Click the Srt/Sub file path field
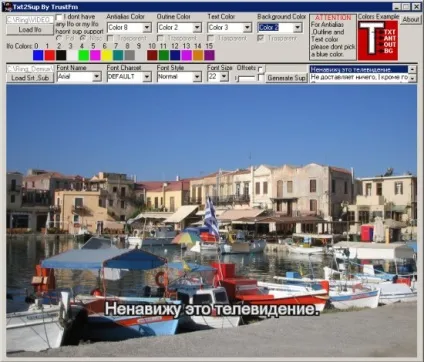Image resolution: width=424 pixels, height=362 pixels. [x=30, y=69]
